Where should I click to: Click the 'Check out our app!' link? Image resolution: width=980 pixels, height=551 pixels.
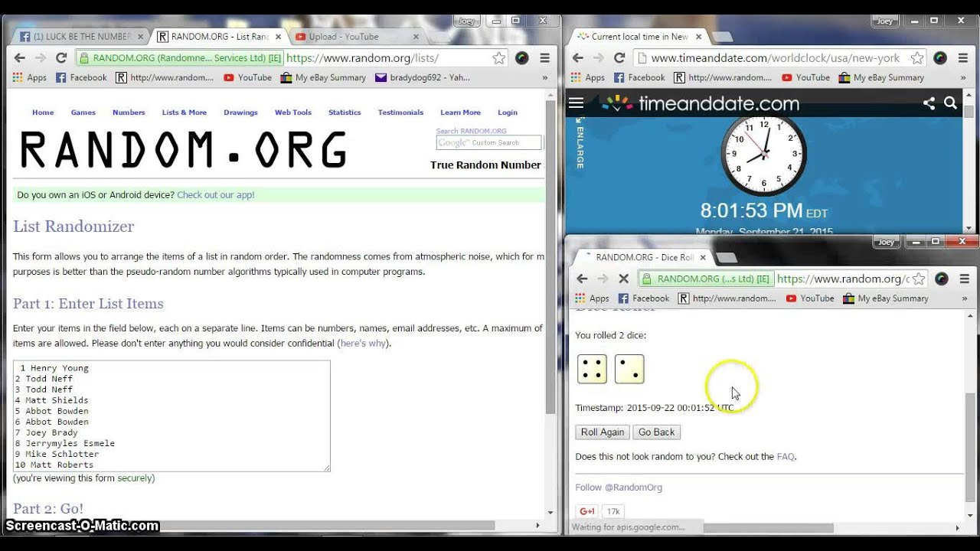coord(216,195)
